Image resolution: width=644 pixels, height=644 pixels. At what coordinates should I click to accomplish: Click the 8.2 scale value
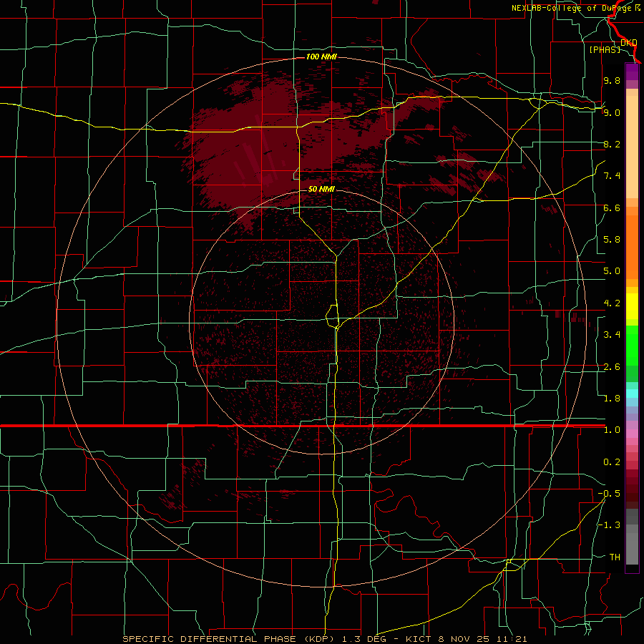point(612,144)
